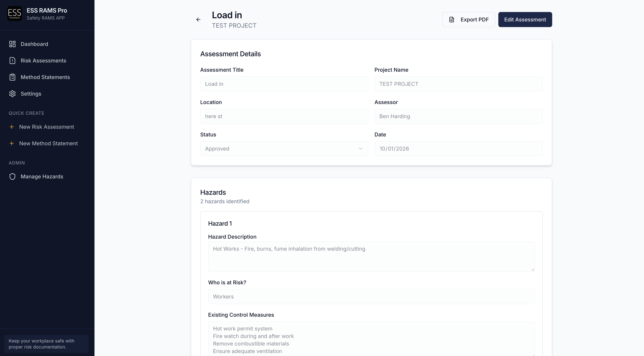Click the Assessment Title input field
Screen dimensions: 644x356
pyautogui.click(x=284, y=84)
